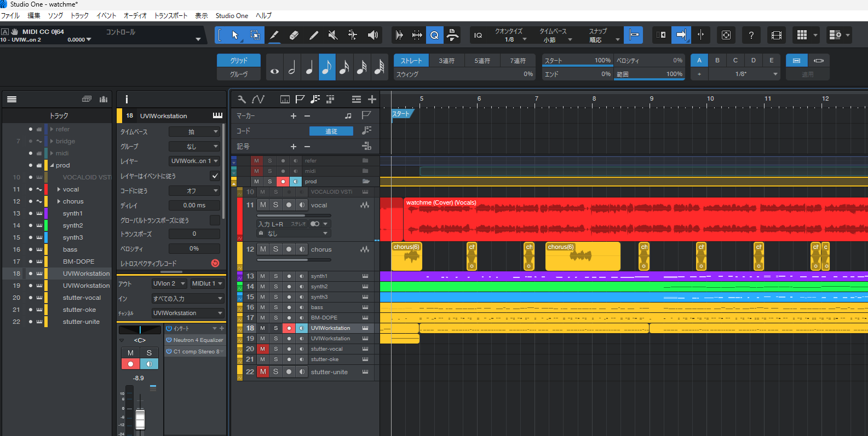Viewport: 868px width, 436px height.
Task: Open the オーディオ menu
Action: coord(135,16)
